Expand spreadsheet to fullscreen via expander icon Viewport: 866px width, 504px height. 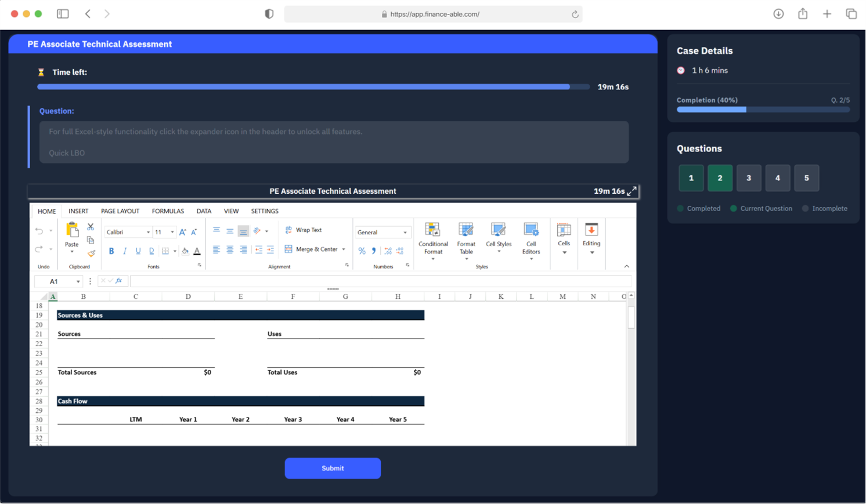coord(632,191)
